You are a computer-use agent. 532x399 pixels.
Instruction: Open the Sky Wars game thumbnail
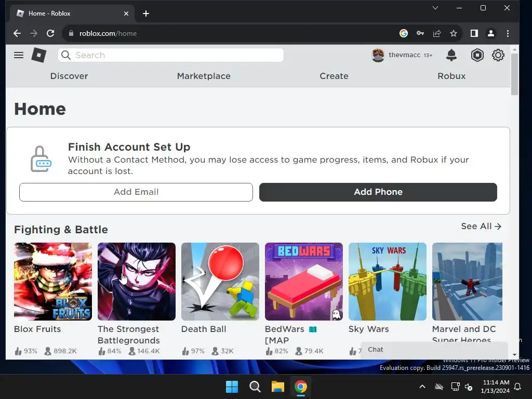coord(388,281)
